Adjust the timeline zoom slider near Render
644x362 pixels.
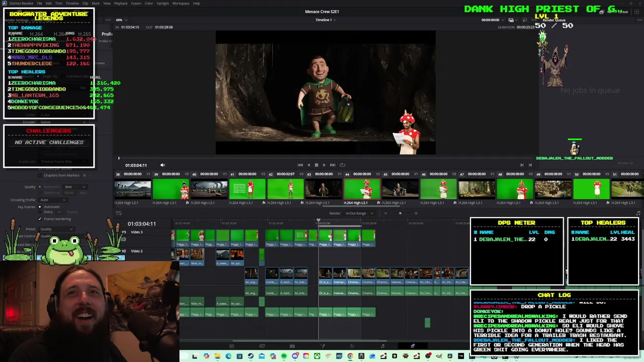pos(400,213)
